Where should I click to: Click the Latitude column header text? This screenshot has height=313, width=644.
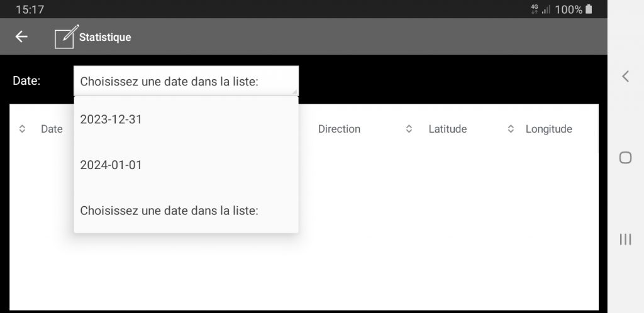448,129
